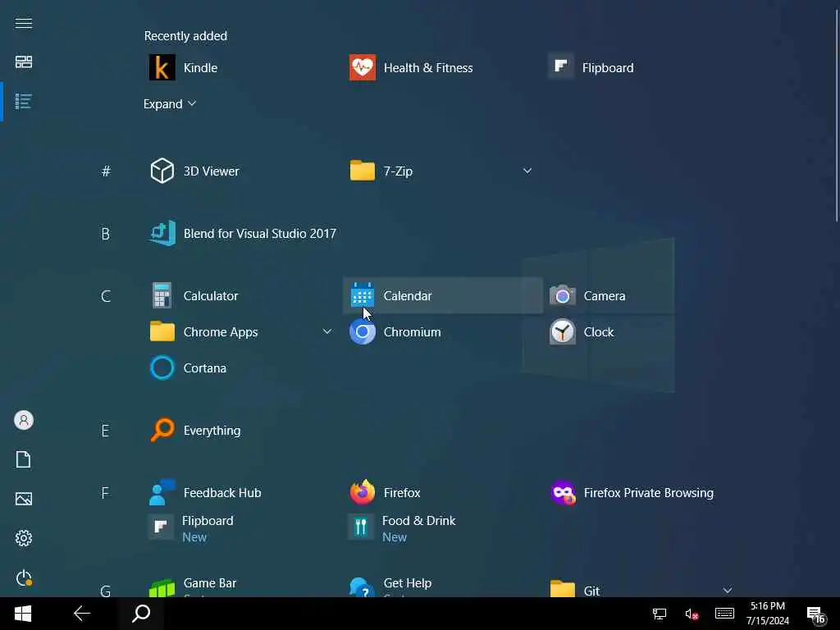Open the user account avatar

(x=24, y=420)
